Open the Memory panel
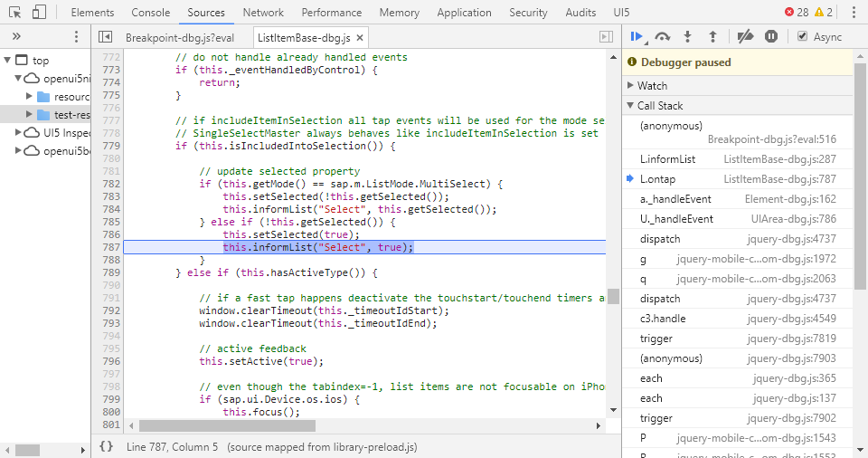 pos(399,12)
